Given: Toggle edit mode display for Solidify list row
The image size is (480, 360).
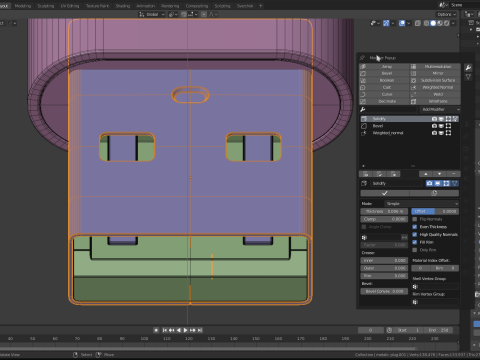Looking at the screenshot, I should [448, 119].
